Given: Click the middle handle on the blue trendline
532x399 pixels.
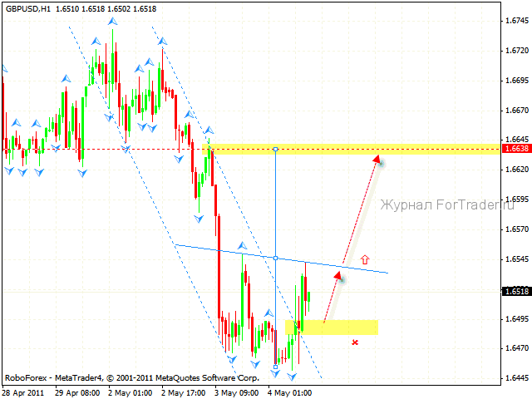Looking at the screenshot, I should (275, 259).
